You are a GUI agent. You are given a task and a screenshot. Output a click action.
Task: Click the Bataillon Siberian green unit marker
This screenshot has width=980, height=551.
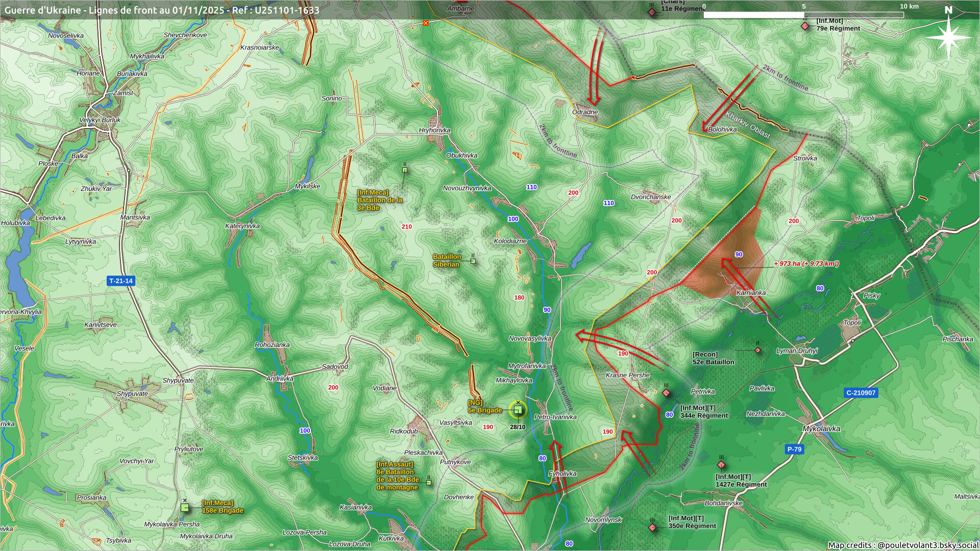[x=473, y=261]
